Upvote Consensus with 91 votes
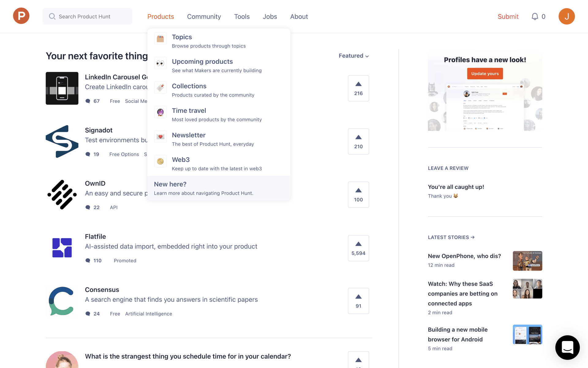Screen dimensions: 588x368 point(358,301)
